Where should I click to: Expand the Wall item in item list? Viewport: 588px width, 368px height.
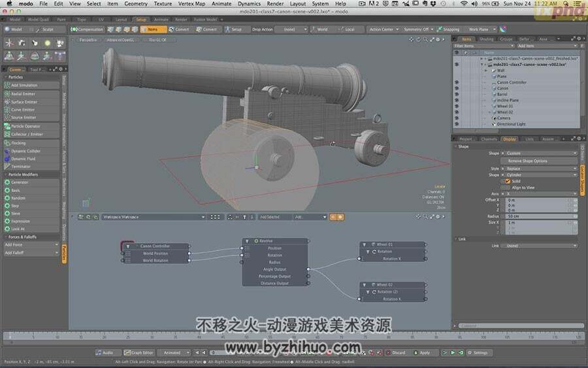coord(486,71)
